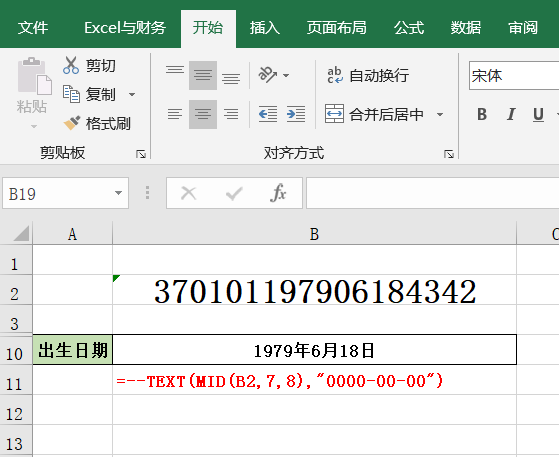Image resolution: width=559 pixels, height=457 pixels.
Task: Click the Copy icon
Action: tap(71, 94)
